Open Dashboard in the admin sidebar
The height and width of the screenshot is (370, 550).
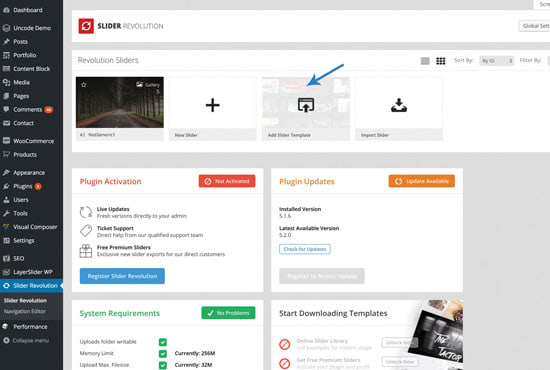click(27, 10)
